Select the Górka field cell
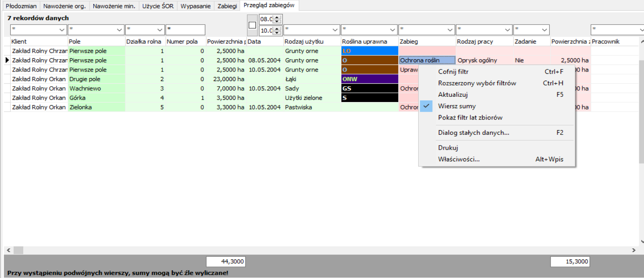 (x=96, y=98)
